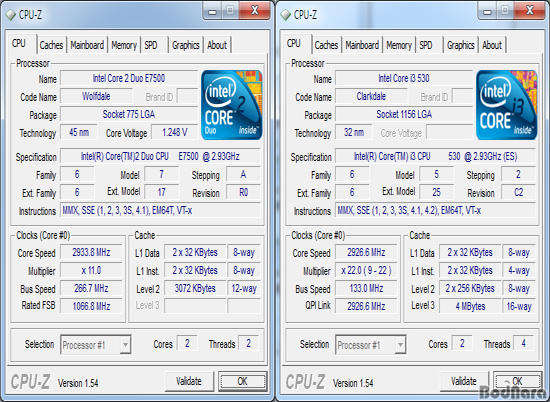Screen dimensions: 550x402
Task: Open About tab in right window
Action: click(492, 45)
